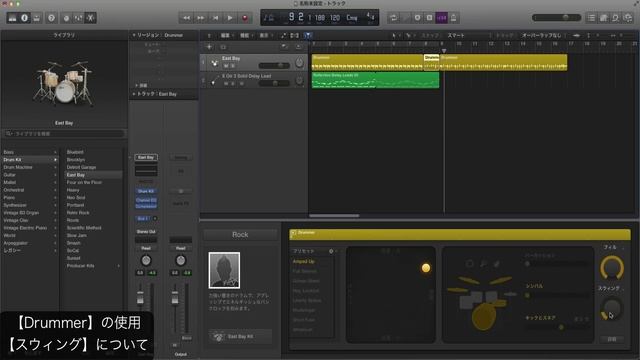Solo the Solid Delay Lead track

pos(233,84)
